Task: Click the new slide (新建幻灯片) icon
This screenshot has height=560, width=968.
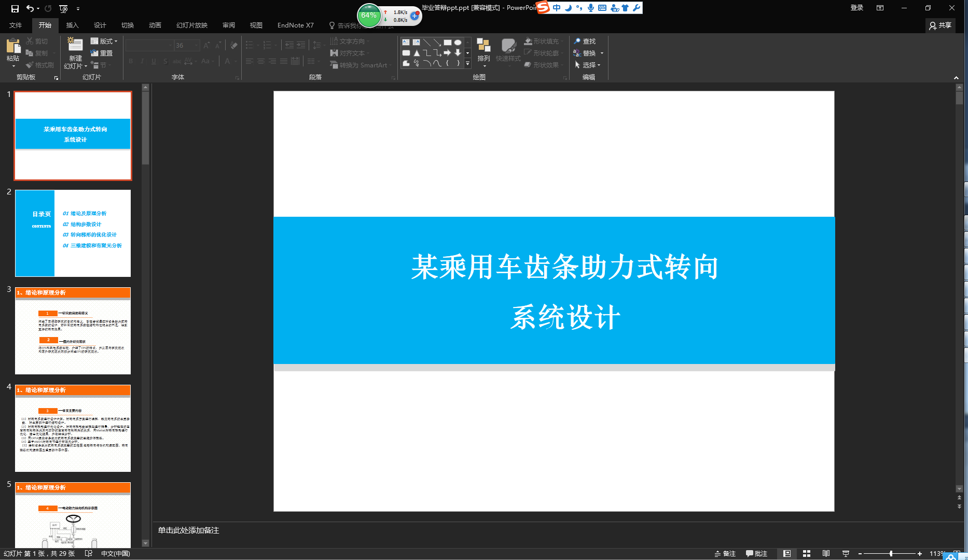Action: coord(75,45)
